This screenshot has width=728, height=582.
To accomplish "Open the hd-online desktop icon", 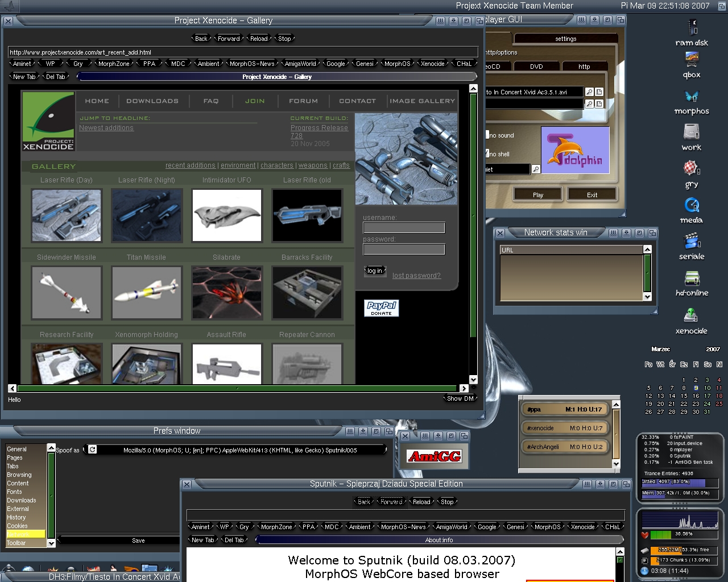I will (692, 284).
